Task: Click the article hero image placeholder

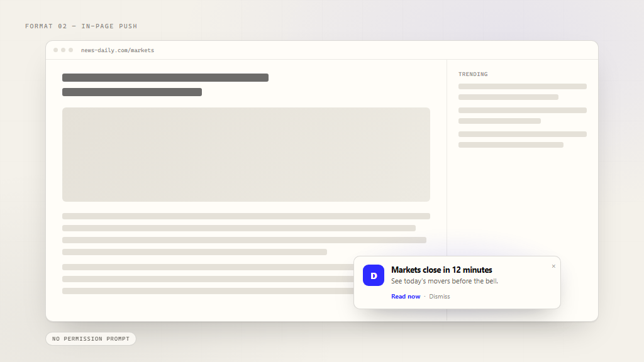Action: click(x=246, y=155)
